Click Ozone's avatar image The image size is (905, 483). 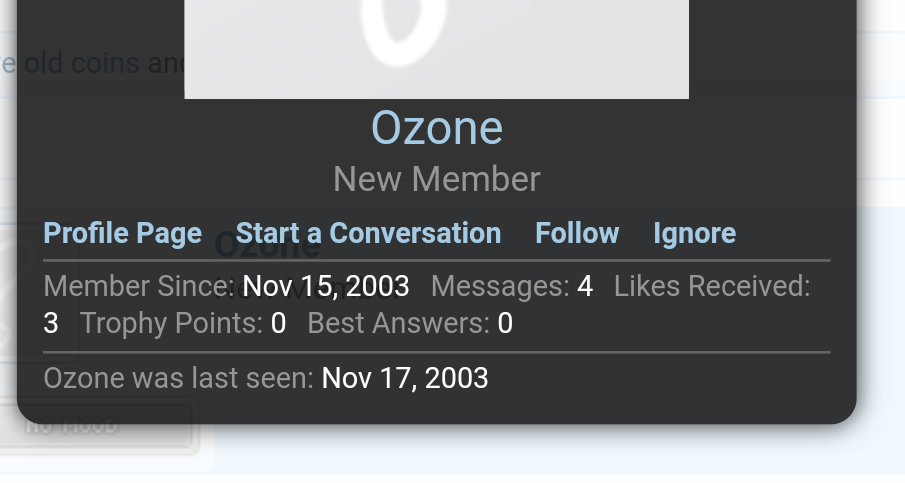pyautogui.click(x=436, y=48)
